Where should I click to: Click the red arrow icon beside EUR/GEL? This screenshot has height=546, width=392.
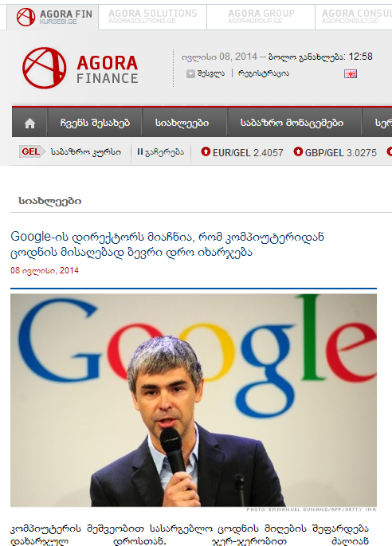206,151
